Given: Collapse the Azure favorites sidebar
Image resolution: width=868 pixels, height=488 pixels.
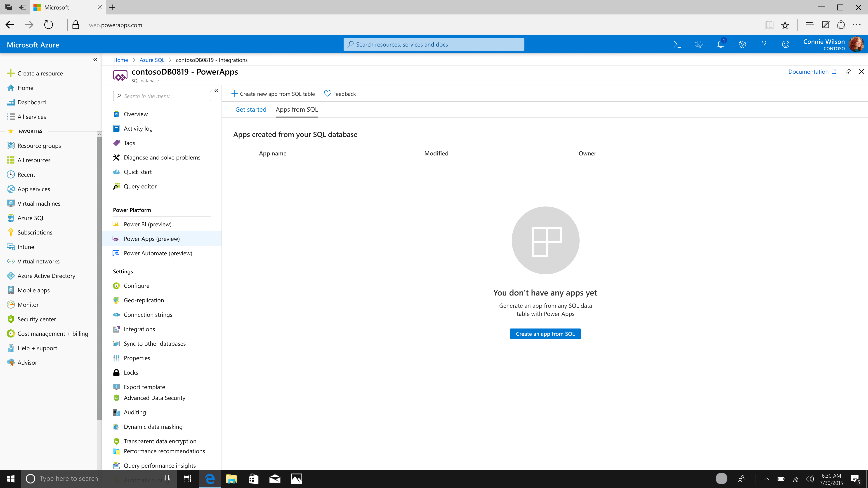Looking at the screenshot, I should [x=95, y=60].
